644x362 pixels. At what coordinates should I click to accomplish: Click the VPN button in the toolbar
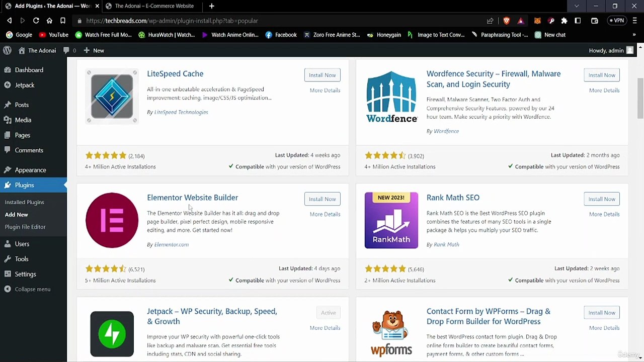point(617,21)
